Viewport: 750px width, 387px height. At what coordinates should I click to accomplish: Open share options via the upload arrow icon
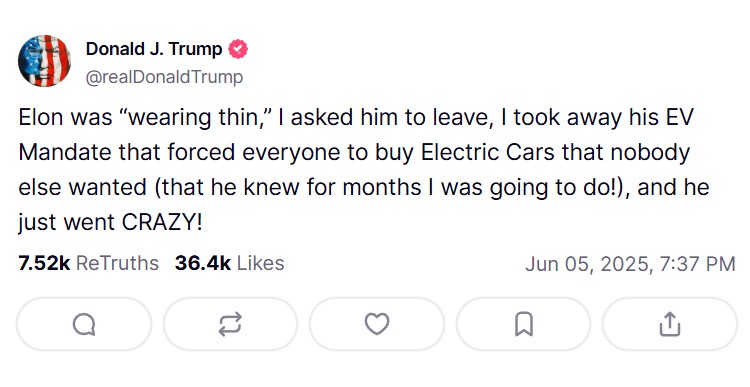click(x=670, y=324)
